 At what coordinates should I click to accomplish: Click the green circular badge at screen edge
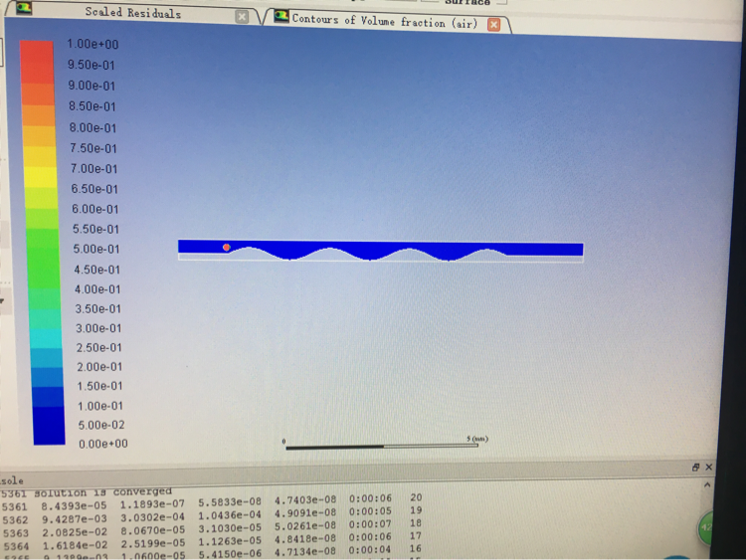coord(706,527)
